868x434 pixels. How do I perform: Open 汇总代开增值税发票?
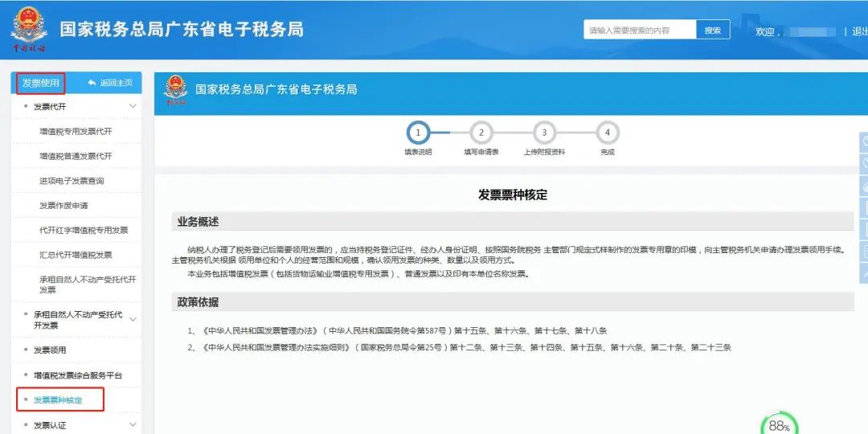coord(76,255)
